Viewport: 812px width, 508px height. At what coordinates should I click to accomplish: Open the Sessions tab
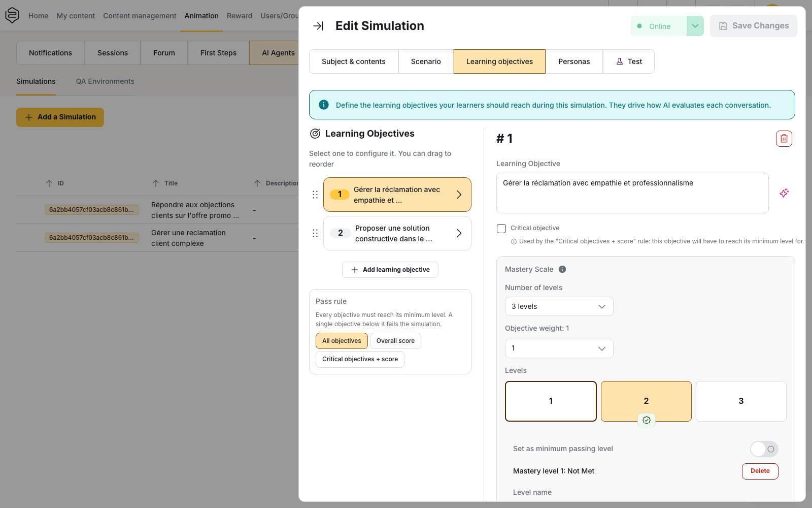tap(113, 53)
